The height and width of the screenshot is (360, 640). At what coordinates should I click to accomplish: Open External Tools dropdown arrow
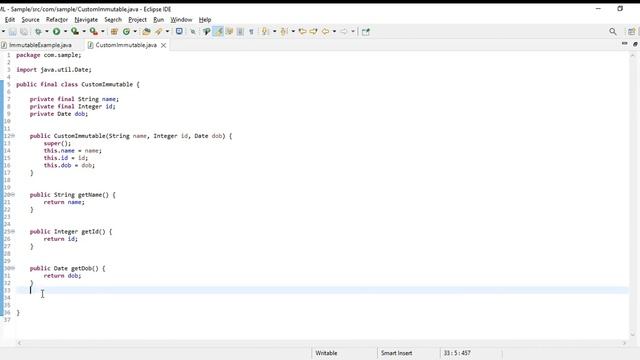click(102, 31)
